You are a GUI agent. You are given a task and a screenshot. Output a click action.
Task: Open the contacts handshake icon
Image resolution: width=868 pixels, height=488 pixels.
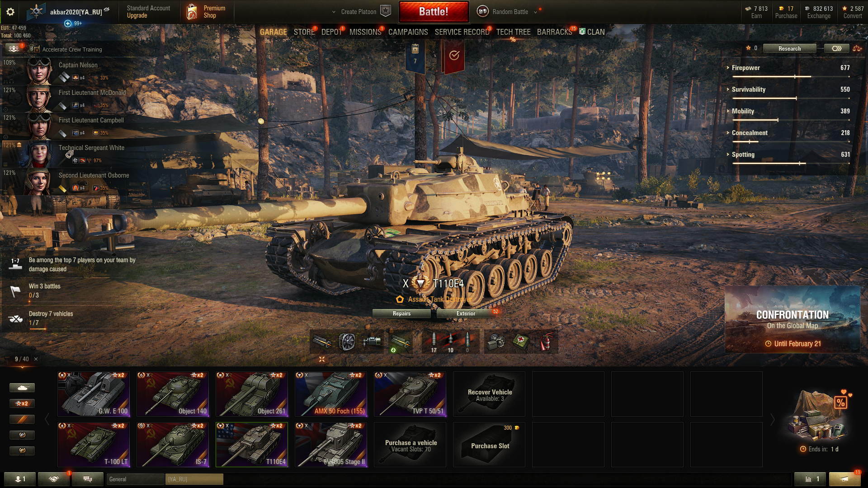(54, 479)
